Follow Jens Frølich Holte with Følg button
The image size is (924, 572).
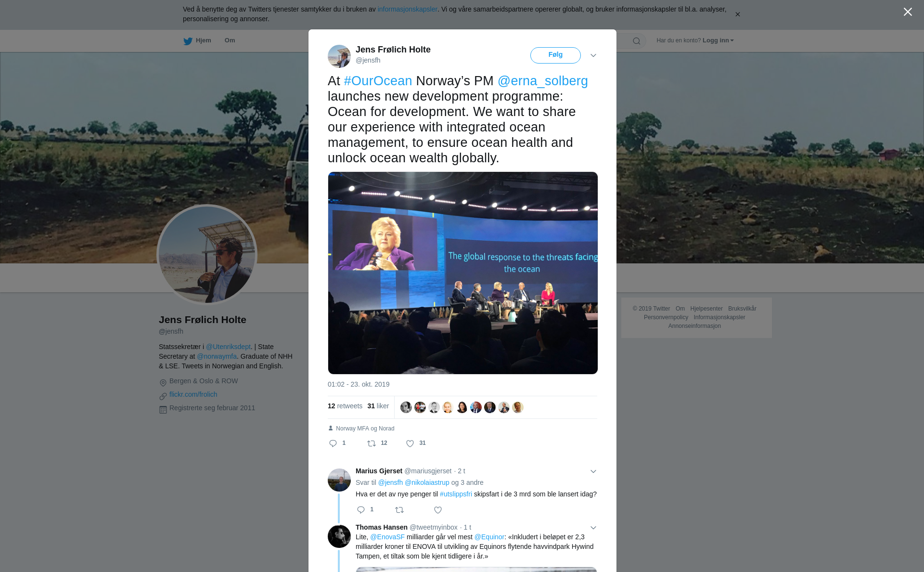555,55
